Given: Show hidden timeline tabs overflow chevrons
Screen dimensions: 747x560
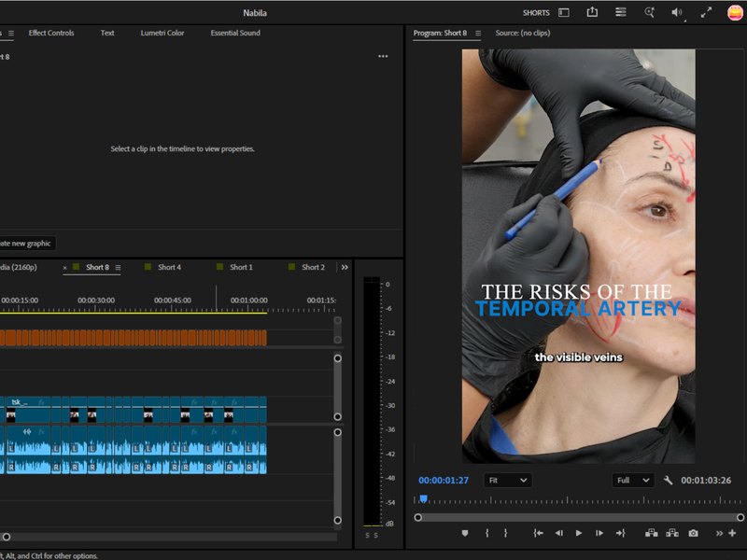Looking at the screenshot, I should click(345, 268).
